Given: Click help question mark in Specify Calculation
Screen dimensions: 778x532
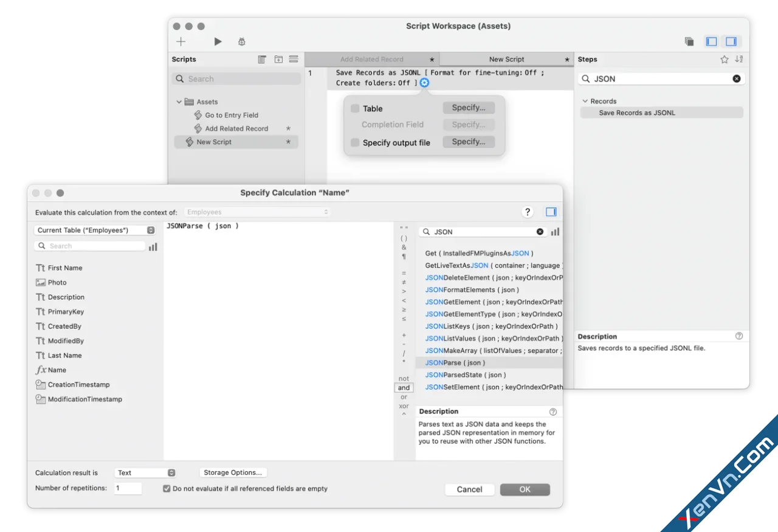Looking at the screenshot, I should coord(527,212).
